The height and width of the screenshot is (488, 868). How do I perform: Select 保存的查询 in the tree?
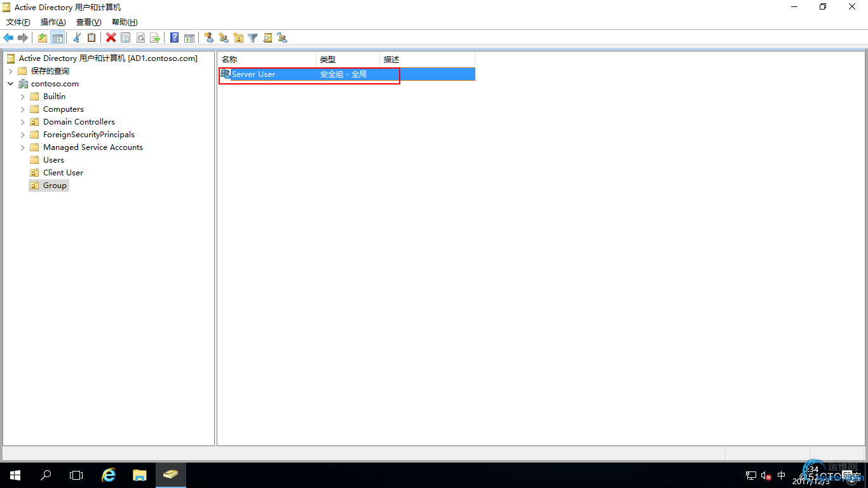[x=50, y=71]
